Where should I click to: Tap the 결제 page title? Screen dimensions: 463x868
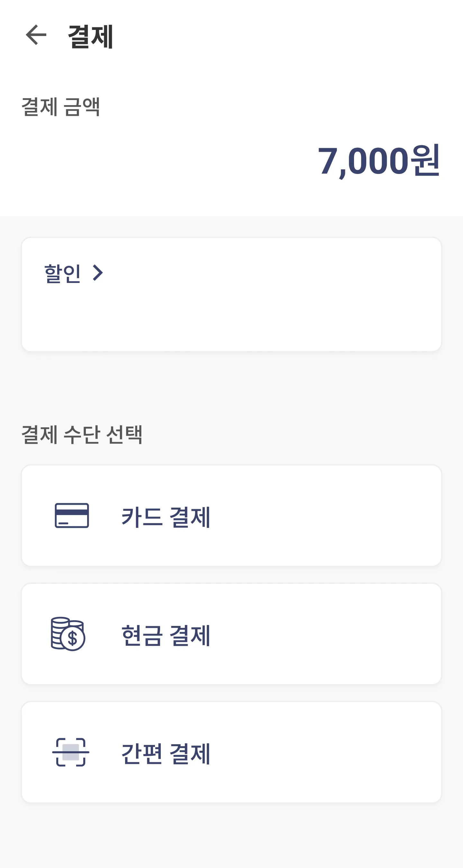click(90, 36)
